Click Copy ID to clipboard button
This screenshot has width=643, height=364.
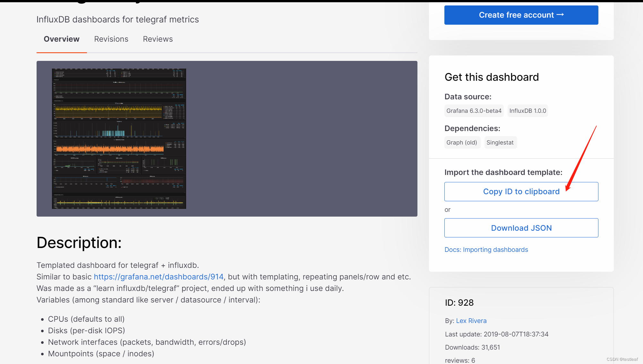(521, 192)
